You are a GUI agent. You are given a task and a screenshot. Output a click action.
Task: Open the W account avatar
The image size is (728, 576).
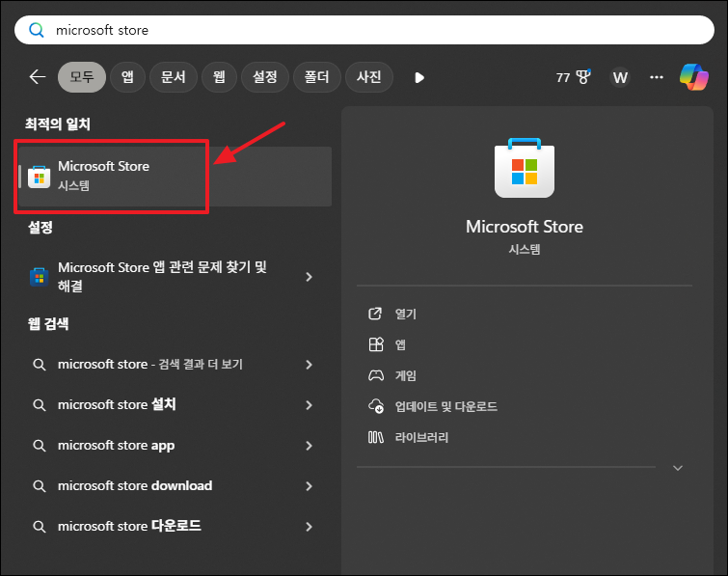click(x=620, y=77)
